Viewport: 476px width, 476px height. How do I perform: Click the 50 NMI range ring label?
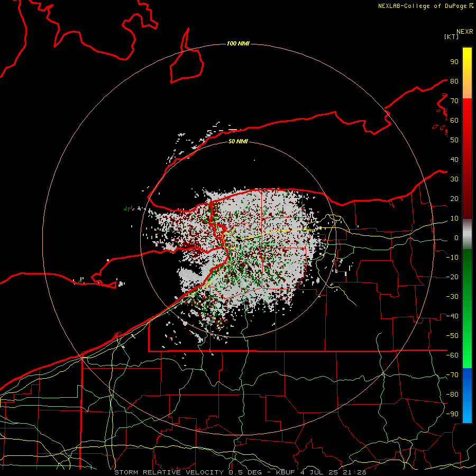238,141
